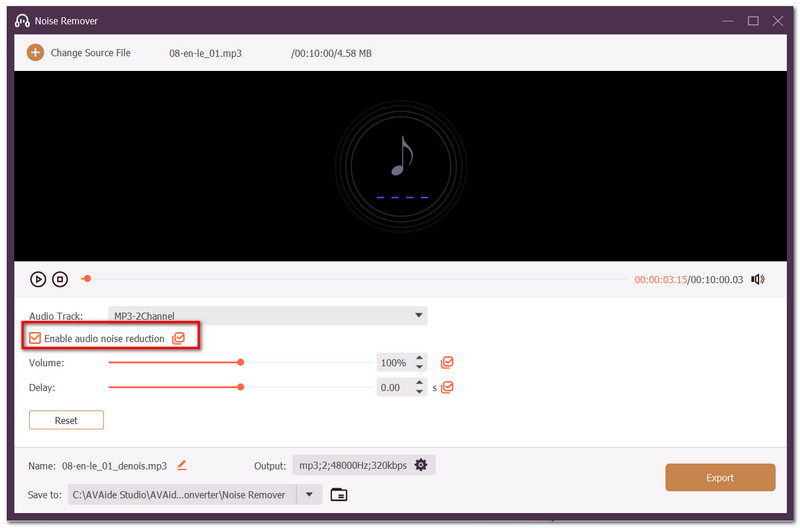Click the file name 08-en-le_01_denois.mp3
Viewport: 800px width, 528px height.
[x=114, y=466]
